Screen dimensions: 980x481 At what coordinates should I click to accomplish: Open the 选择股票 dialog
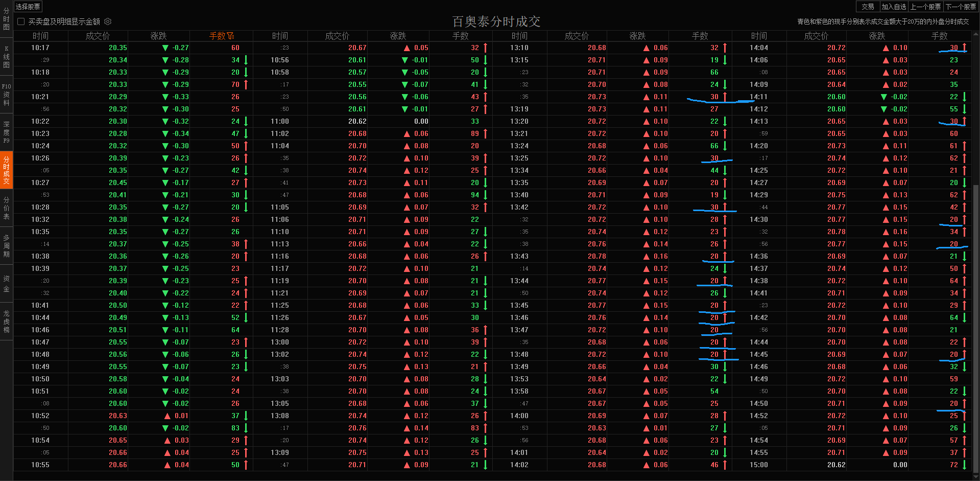click(28, 6)
